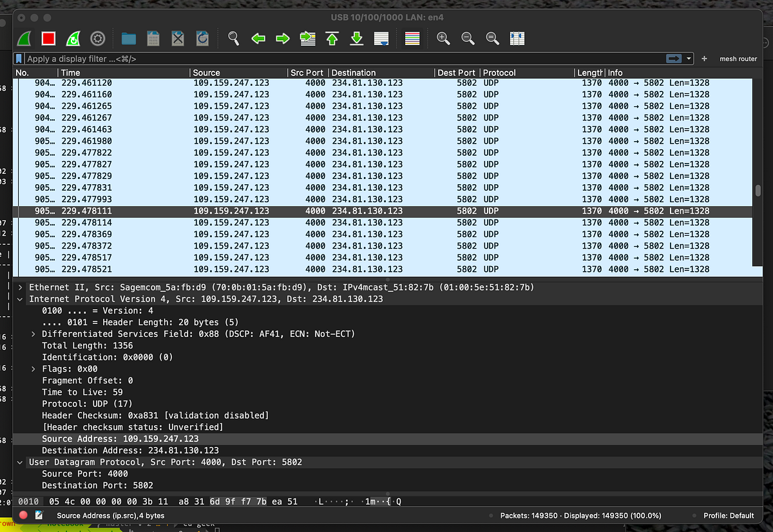
Task: Open capture options gear icon
Action: 97,39
